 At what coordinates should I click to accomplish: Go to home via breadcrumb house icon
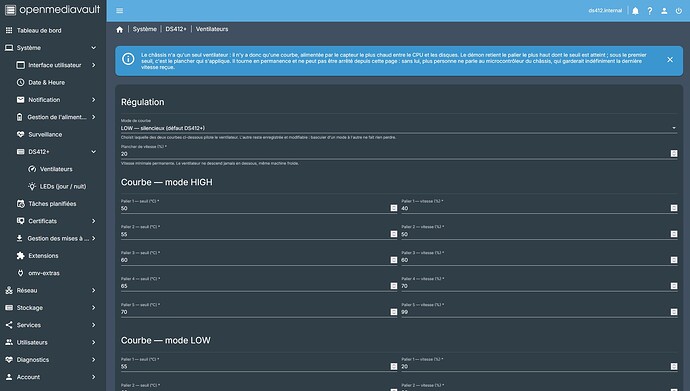119,29
